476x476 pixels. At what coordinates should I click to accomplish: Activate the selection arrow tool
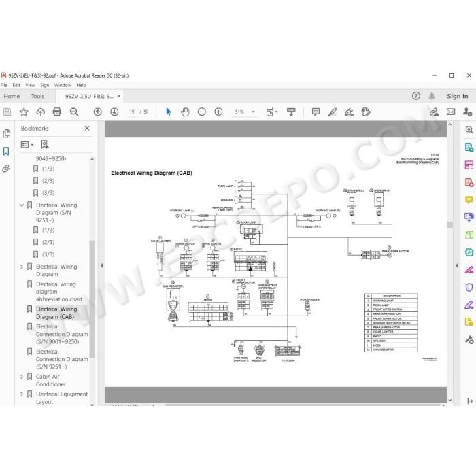(169, 112)
